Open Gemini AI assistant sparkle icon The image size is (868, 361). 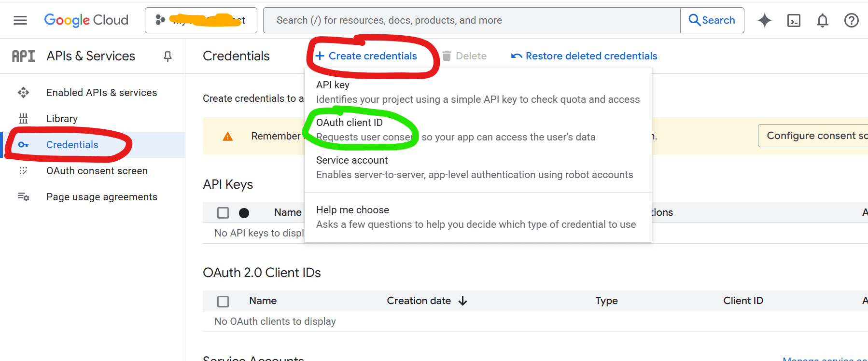[765, 20]
